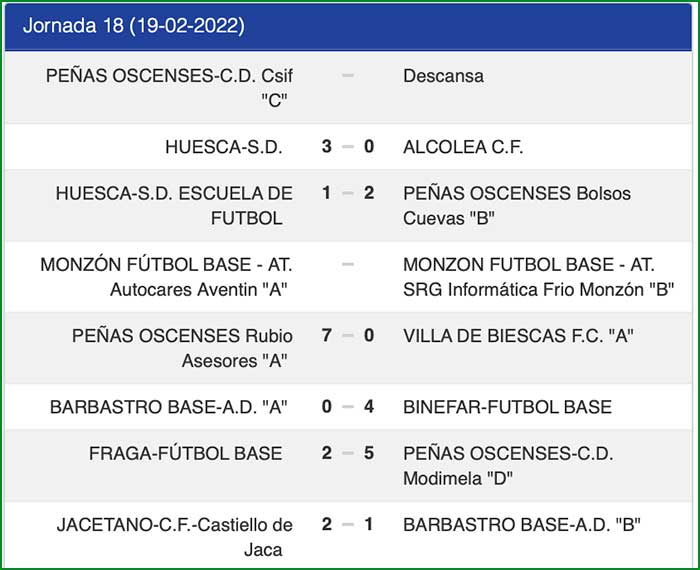700x570 pixels.
Task: Open JACETANO-C.F.-Castiello de Jaca team
Action: tap(175, 536)
